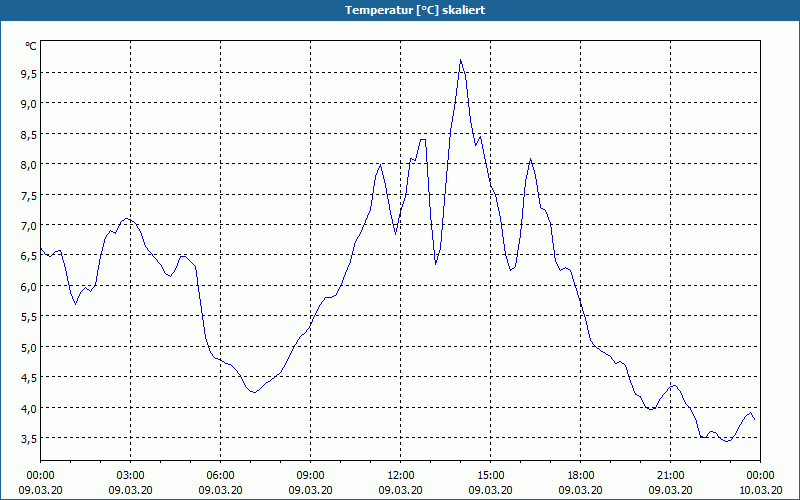Select the 21:00 time label
The image size is (800, 500).
pyautogui.click(x=670, y=476)
